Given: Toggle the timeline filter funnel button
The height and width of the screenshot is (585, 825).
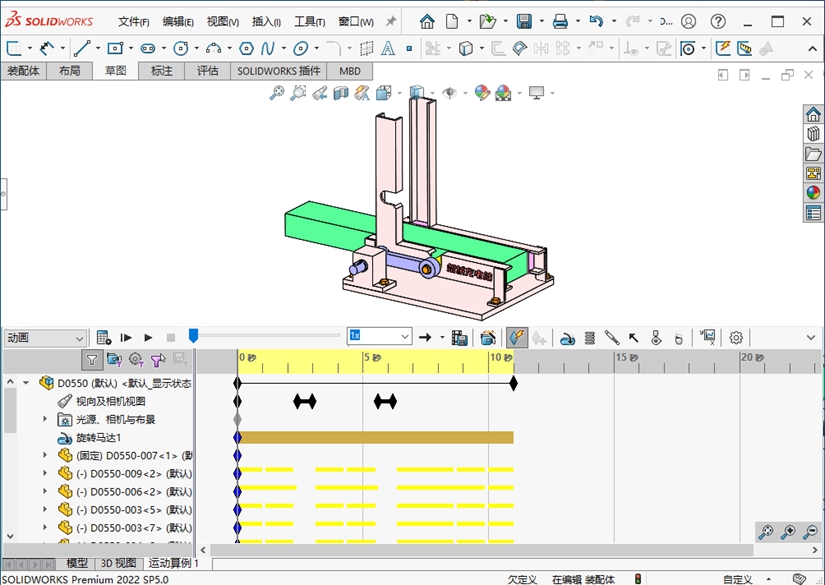Looking at the screenshot, I should 92,360.
